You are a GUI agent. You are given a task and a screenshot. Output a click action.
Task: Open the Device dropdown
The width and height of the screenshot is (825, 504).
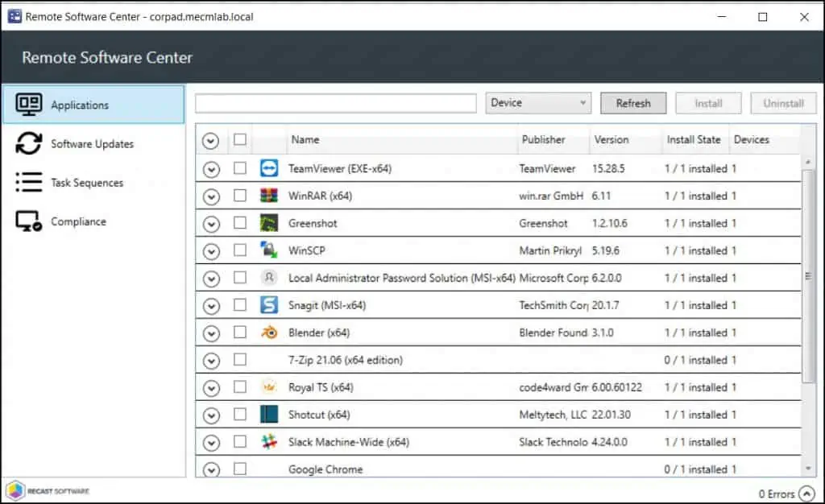pos(538,103)
